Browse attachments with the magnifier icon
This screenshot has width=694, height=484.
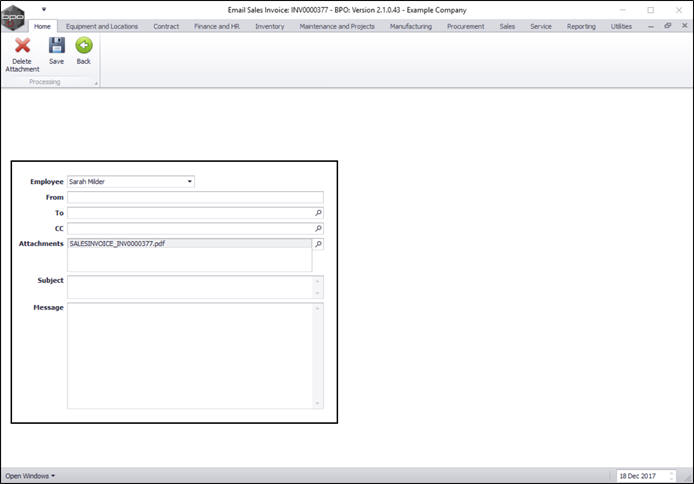(318, 244)
